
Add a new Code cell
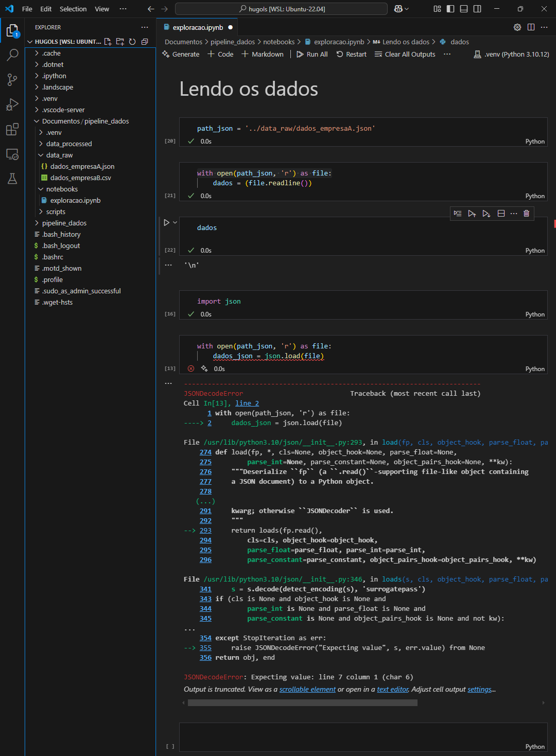pos(220,54)
